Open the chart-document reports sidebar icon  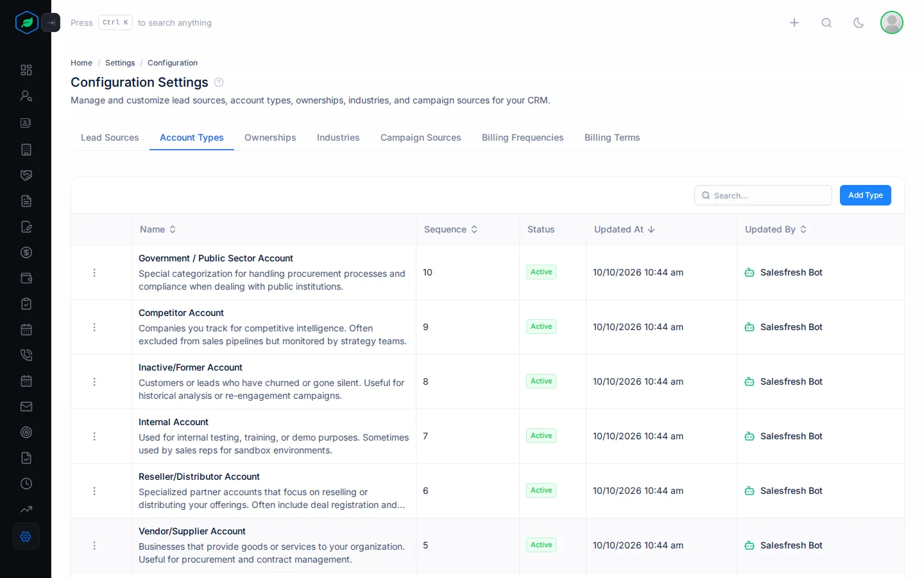click(x=26, y=458)
